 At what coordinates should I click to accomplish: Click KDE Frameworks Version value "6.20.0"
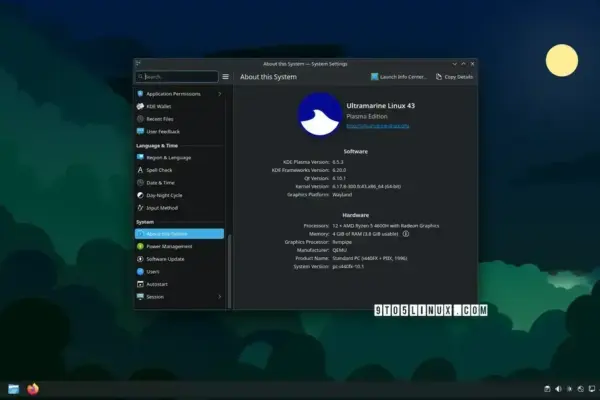tap(339, 170)
